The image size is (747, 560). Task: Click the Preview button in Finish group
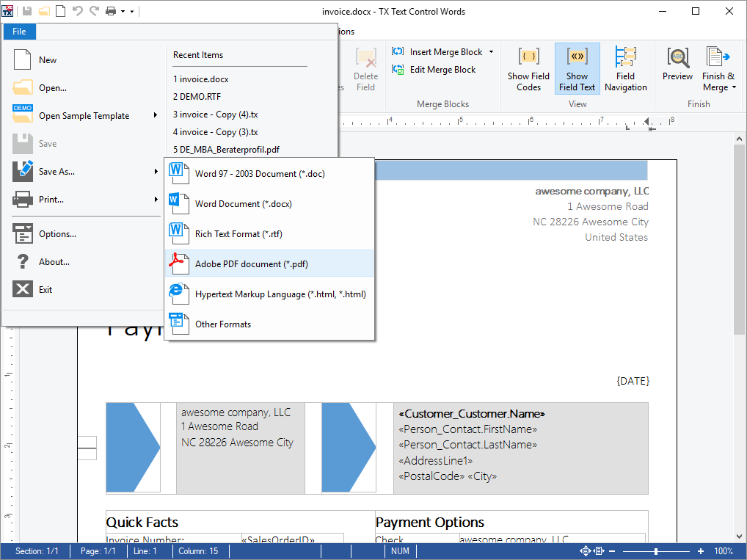(x=677, y=65)
